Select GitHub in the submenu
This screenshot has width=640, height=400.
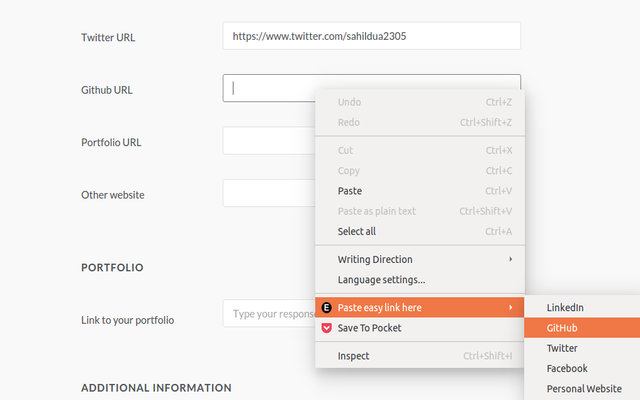point(582,328)
